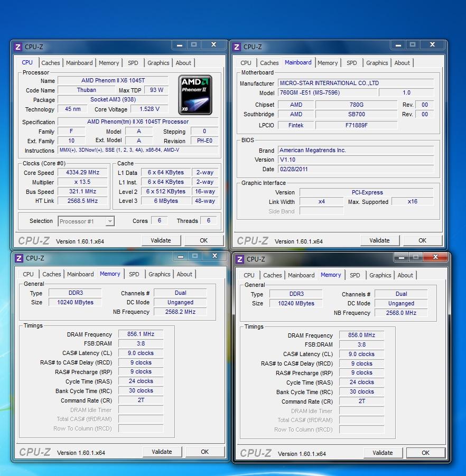Click the LPCIO value F71889F
Screen dimensions: 466x476
(x=357, y=125)
